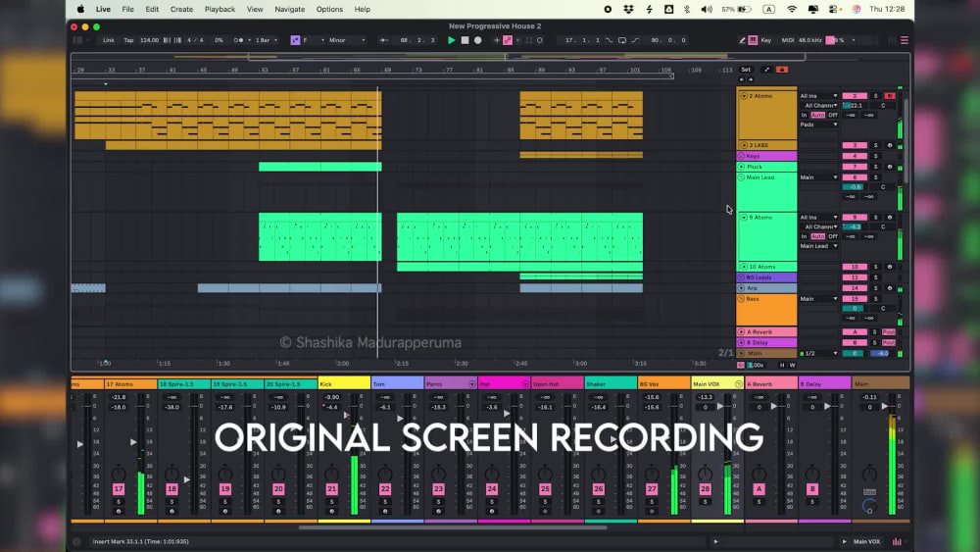Click the volume icon in menu bar
The width and height of the screenshot is (980, 552).
(707, 10)
